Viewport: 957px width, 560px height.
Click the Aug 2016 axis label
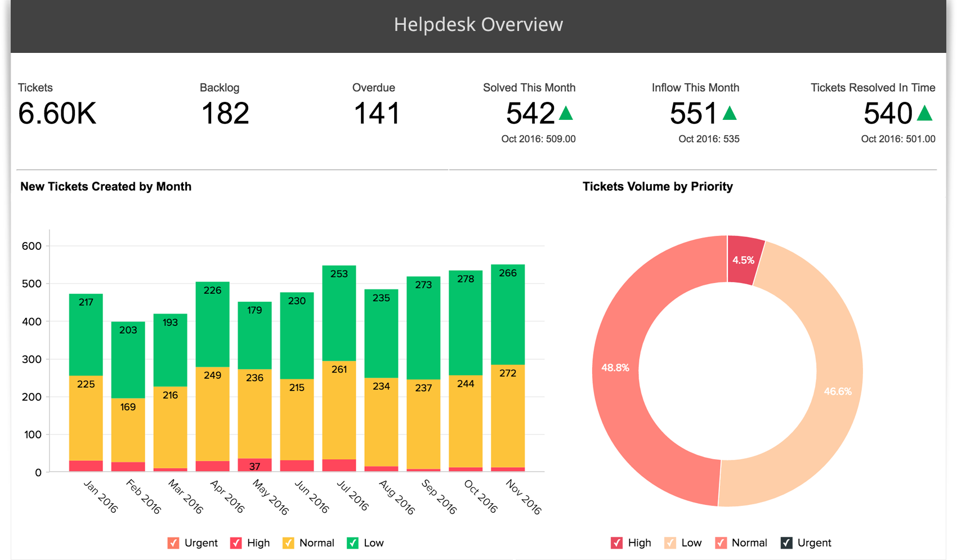click(x=396, y=497)
